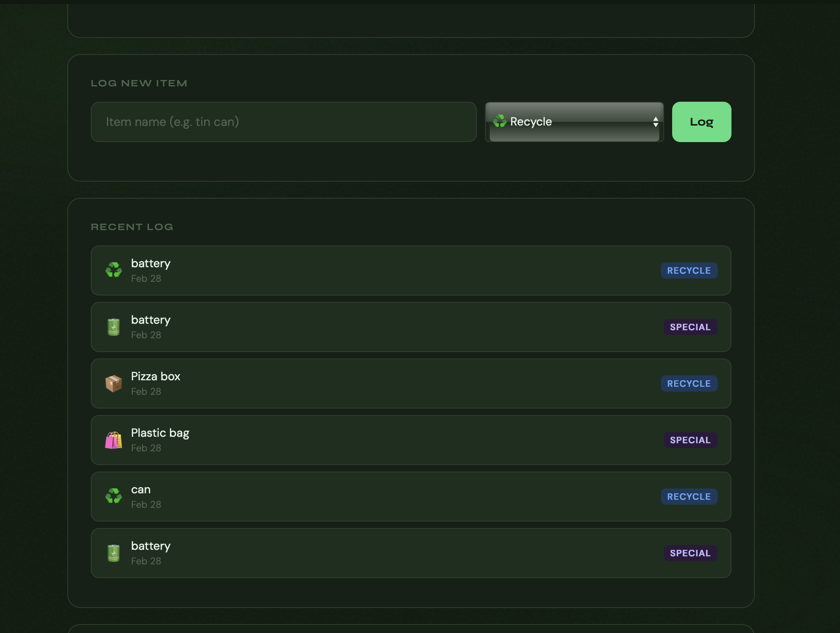Click SPECIAL badge on last battery entry
Screen dimensions: 840x633
coord(690,553)
